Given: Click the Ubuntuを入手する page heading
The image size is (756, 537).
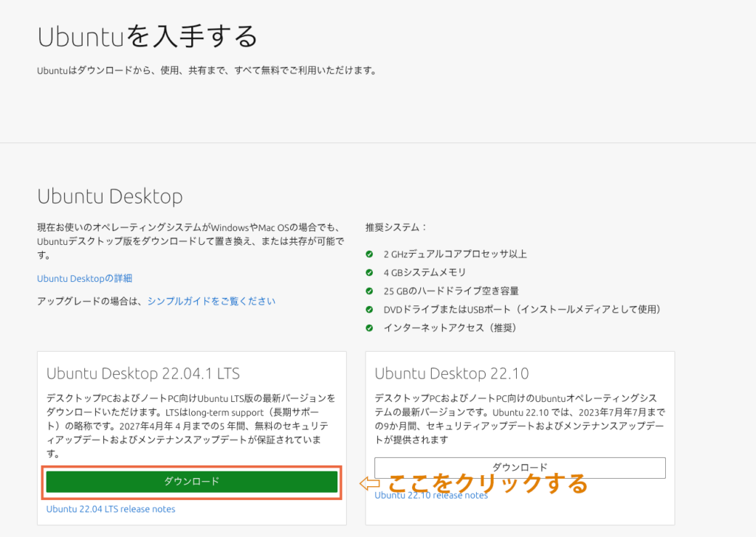Looking at the screenshot, I should (x=148, y=37).
